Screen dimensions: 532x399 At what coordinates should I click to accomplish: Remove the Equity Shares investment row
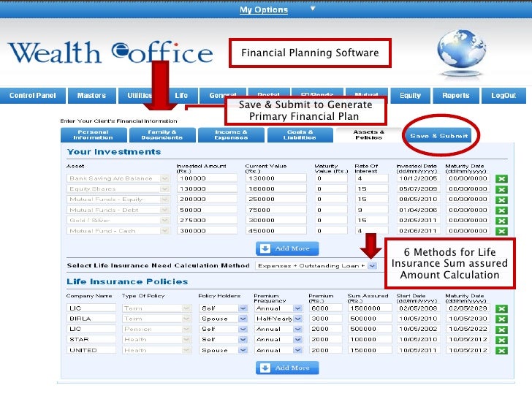point(501,189)
